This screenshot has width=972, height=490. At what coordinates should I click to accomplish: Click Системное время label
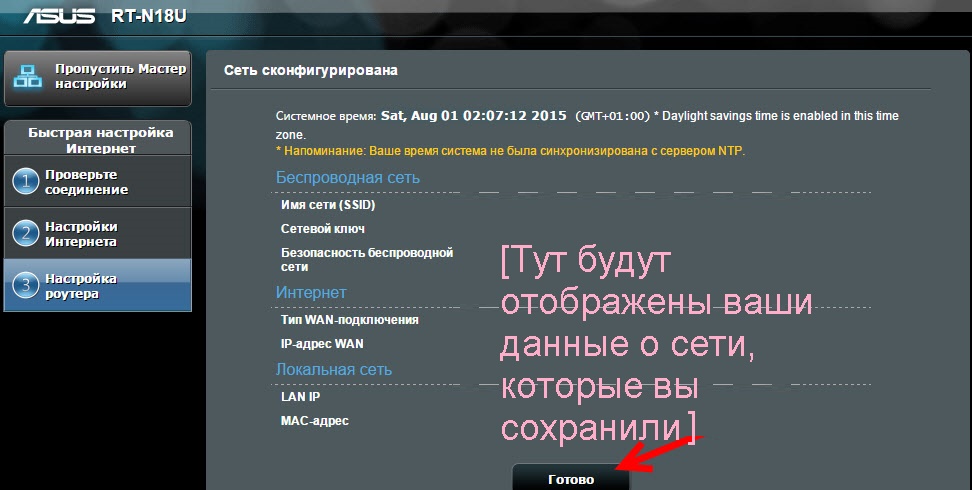[326, 116]
